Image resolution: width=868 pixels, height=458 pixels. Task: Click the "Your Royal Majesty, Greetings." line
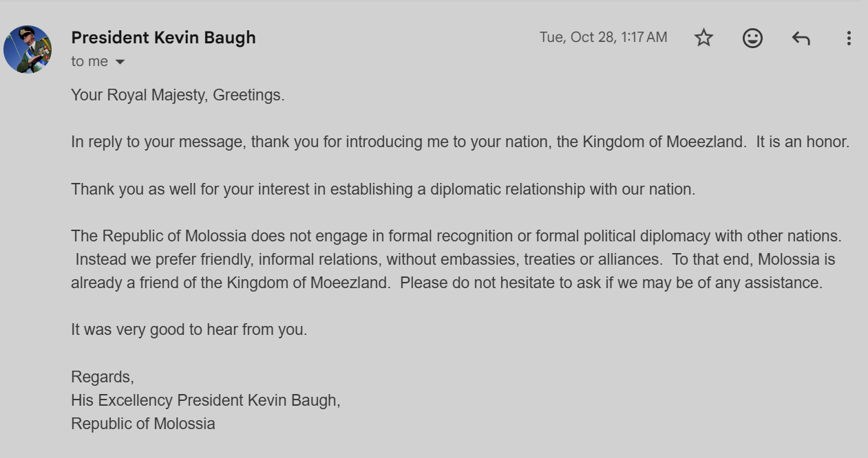point(178,96)
